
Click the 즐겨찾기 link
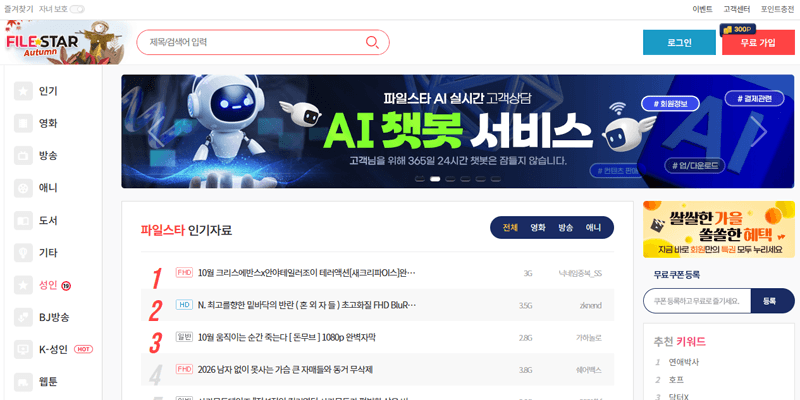(x=19, y=9)
